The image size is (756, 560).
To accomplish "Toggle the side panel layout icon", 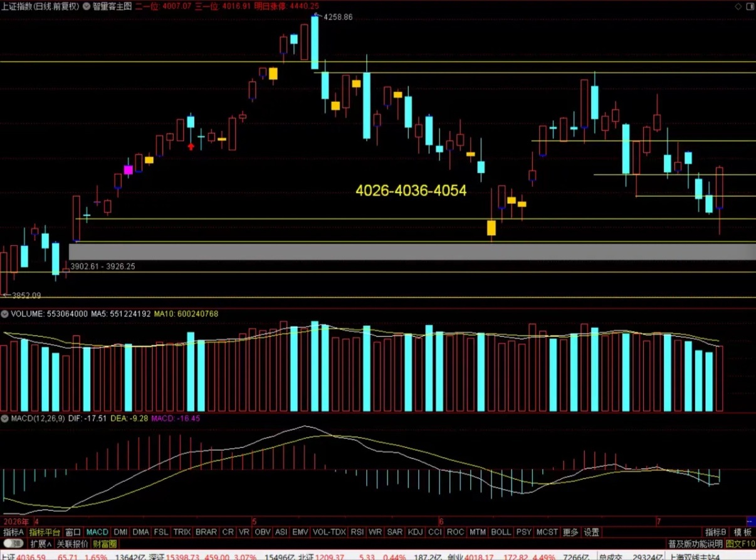I will tap(748, 6).
